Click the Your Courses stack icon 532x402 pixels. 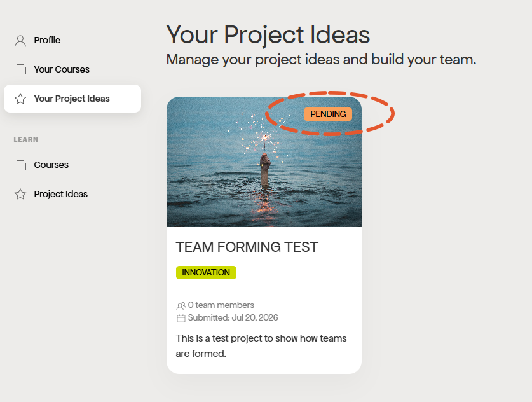coord(20,69)
